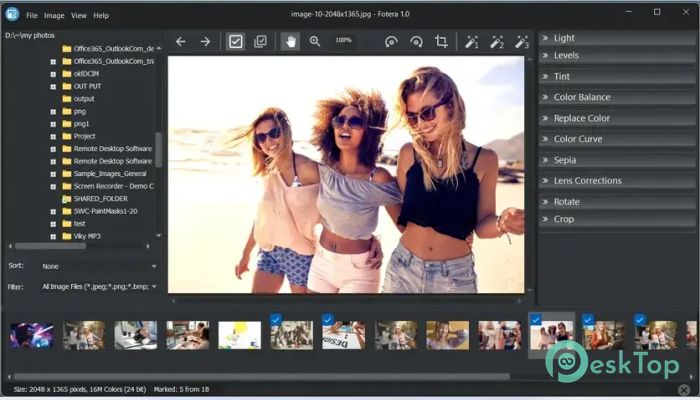Viewport: 700px width, 400px height.
Task: Toggle mark on current image toolbar icon
Action: pyautogui.click(x=235, y=42)
